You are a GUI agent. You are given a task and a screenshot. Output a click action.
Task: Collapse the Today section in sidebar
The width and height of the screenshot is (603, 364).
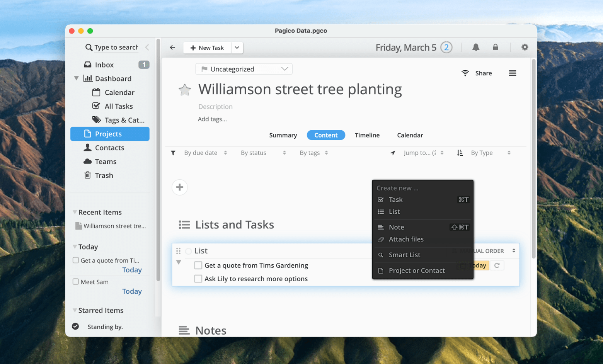pyautogui.click(x=75, y=247)
